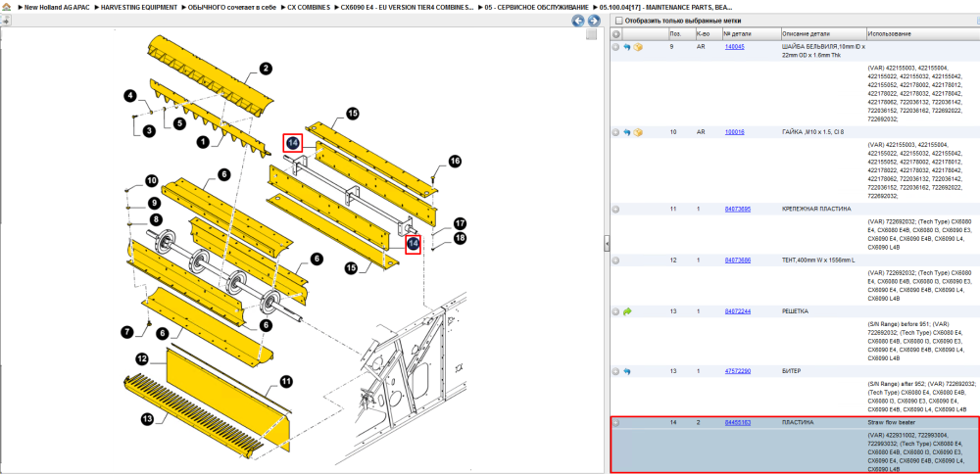Sort by 'Использование' column header
Screen dimensions: 980x474
click(x=922, y=33)
